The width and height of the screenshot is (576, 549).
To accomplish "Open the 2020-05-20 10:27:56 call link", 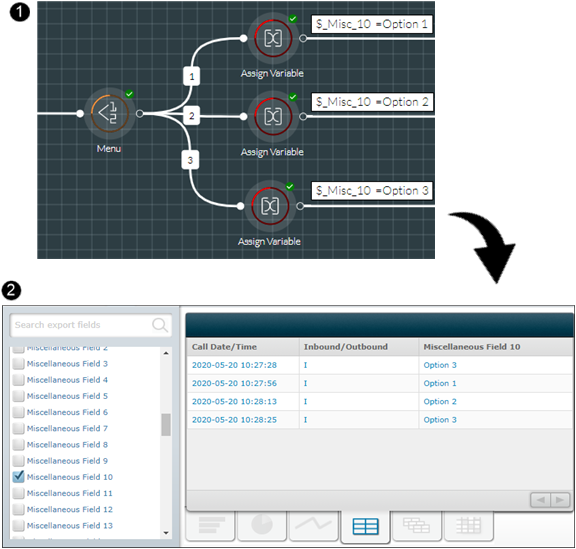I will pyautogui.click(x=234, y=383).
